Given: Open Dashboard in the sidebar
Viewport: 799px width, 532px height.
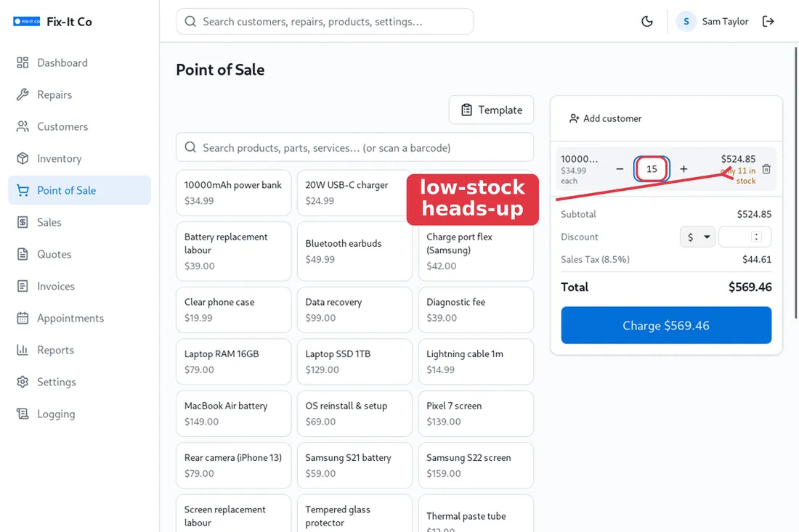Looking at the screenshot, I should (79, 62).
